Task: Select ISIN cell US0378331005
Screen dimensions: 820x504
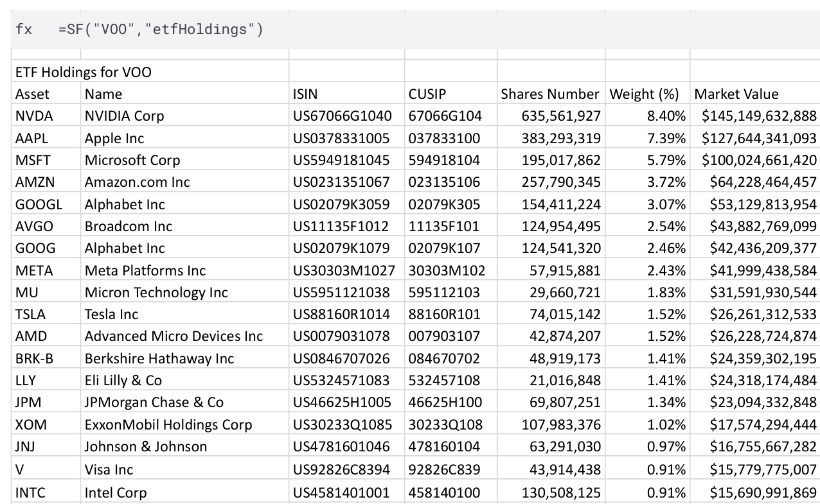Action: pyautogui.click(x=347, y=138)
